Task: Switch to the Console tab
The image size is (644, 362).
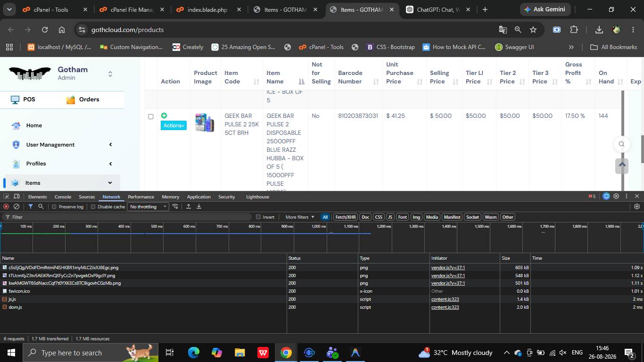Action: click(63, 197)
